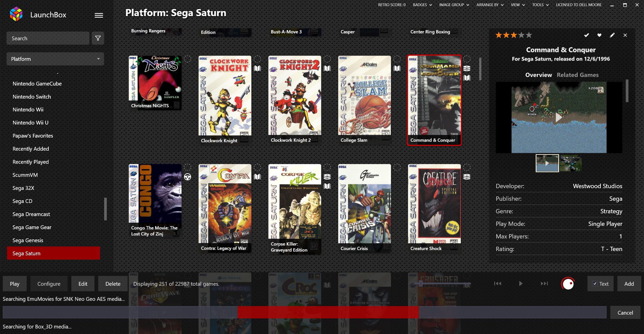Select ScummVM platform
Image resolution: width=644 pixels, height=334 pixels.
(25, 175)
